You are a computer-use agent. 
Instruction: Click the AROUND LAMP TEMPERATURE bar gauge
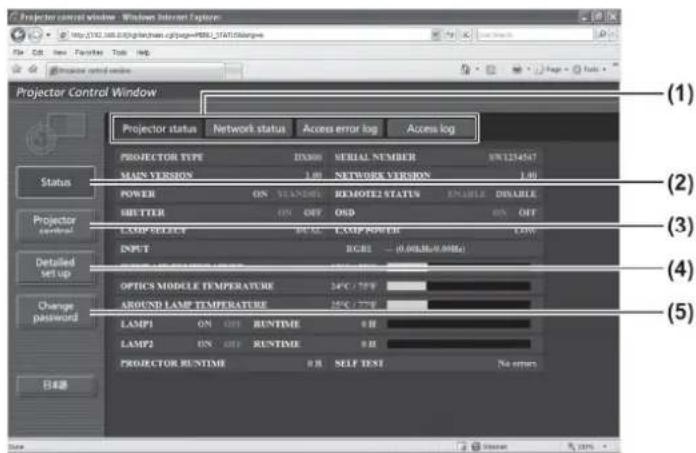(x=459, y=305)
